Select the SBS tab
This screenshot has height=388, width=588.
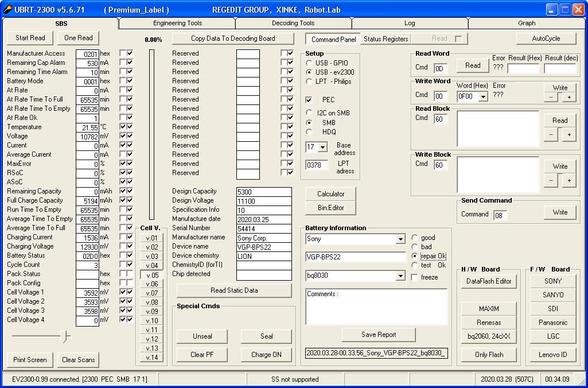[61, 24]
